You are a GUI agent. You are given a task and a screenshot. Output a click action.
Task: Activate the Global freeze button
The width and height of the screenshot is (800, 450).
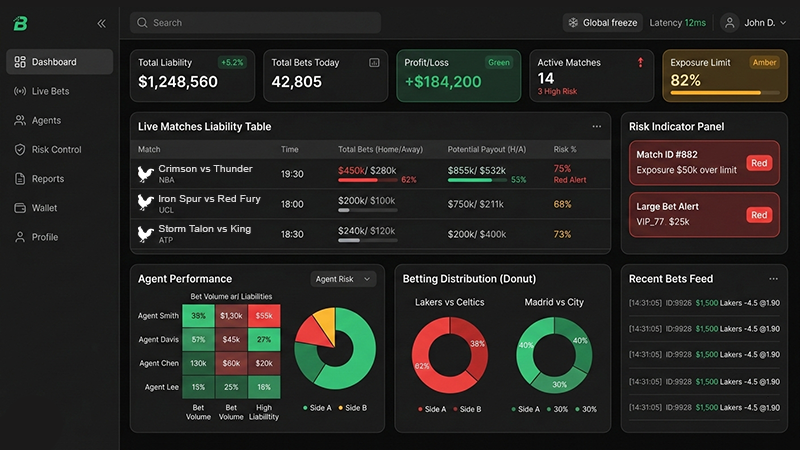coord(603,23)
